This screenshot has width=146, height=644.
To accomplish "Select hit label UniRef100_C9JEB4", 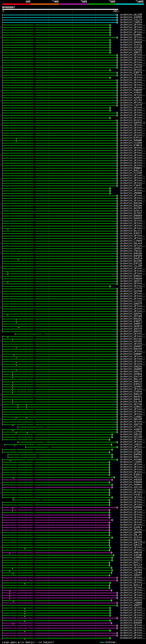I will tap(131, 143).
